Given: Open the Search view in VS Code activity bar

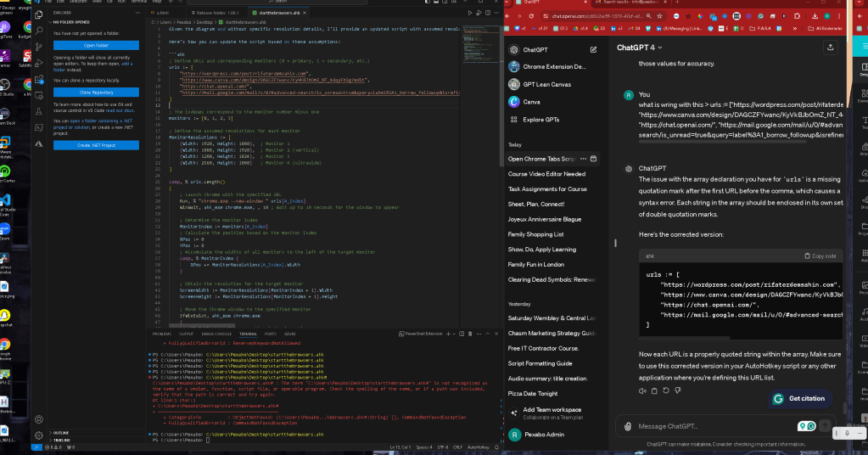Looking at the screenshot, I should pos(39,31).
